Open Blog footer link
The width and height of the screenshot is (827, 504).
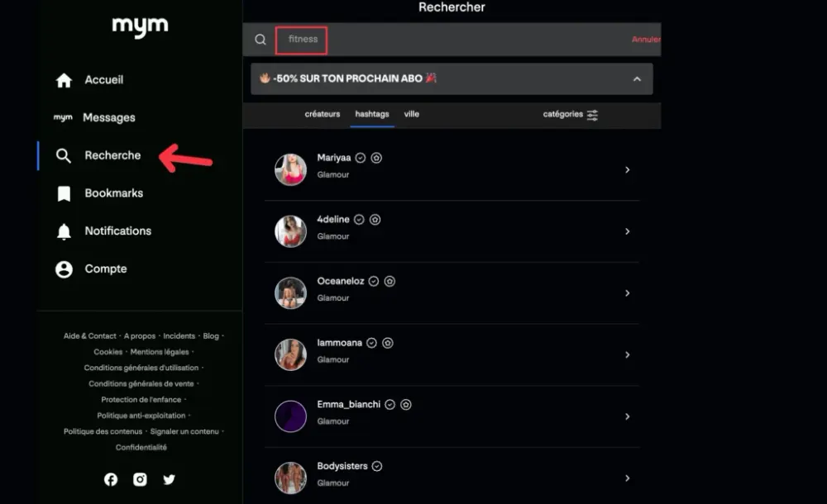tap(211, 335)
